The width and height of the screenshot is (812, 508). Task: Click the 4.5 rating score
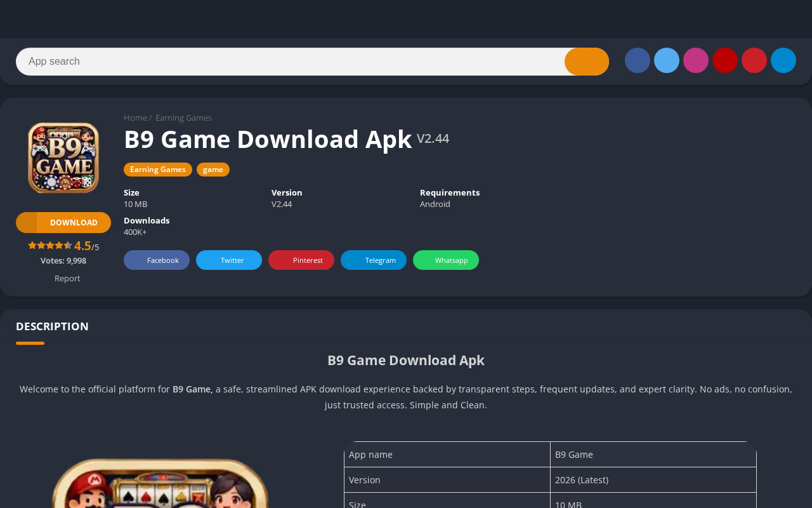pos(82,246)
